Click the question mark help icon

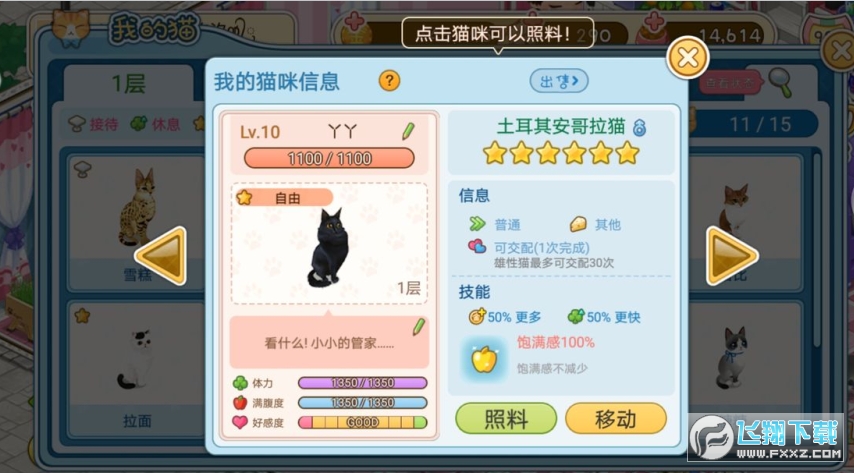389,81
